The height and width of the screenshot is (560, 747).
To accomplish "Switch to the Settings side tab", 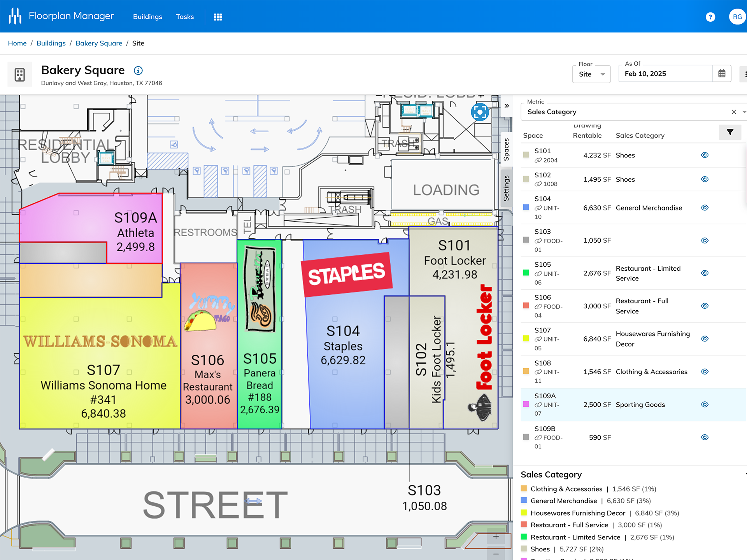I will pos(507,188).
